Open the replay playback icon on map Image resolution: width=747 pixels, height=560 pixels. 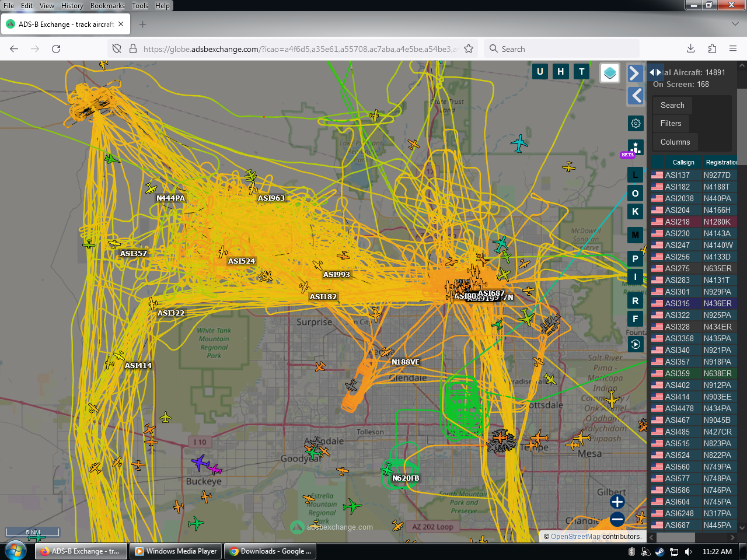(636, 344)
